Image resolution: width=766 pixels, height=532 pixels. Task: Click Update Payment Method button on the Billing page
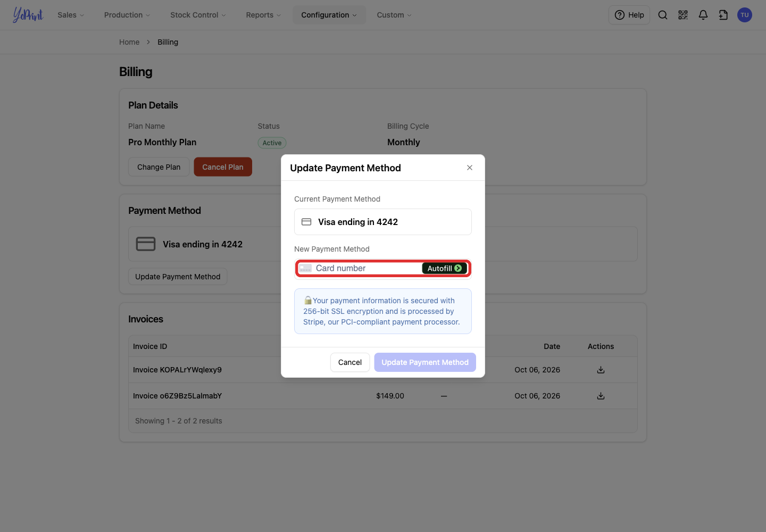tap(178, 277)
